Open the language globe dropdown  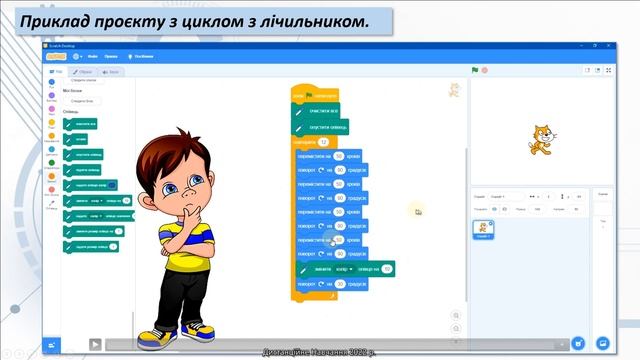pyautogui.click(x=78, y=56)
